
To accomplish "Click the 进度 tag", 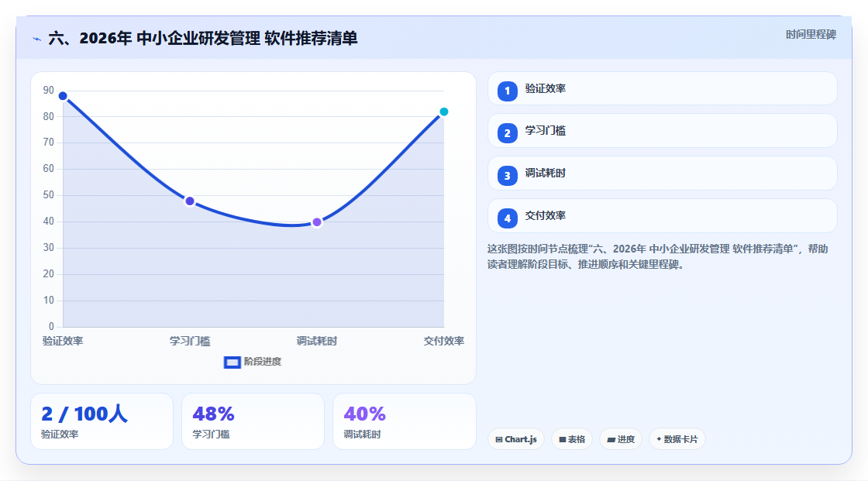I will (x=621, y=439).
